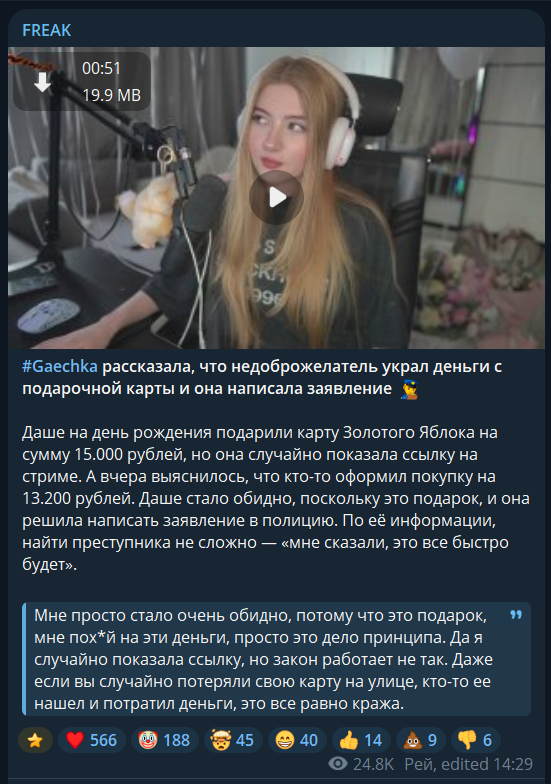The height and width of the screenshot is (784, 551).
Task: Toggle the red heart reaction 566
Action: (92, 740)
